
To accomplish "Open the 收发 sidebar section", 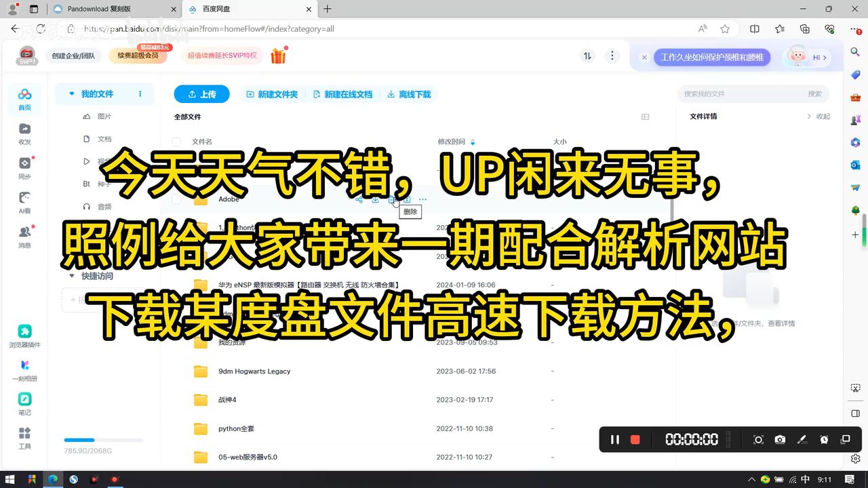I will [x=24, y=134].
